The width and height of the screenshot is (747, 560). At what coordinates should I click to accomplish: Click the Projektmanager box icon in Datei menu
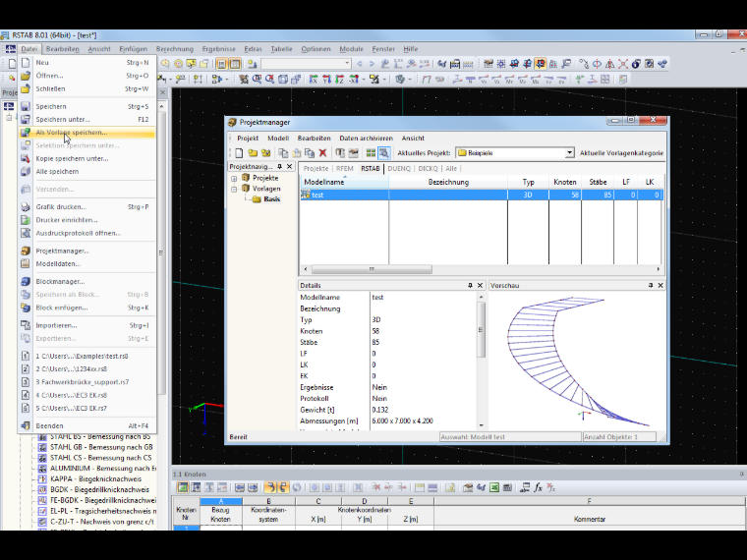point(26,251)
